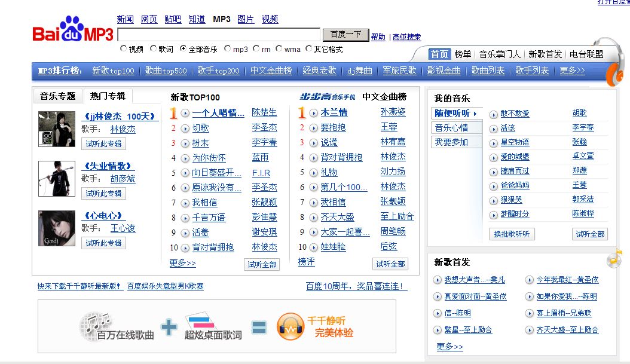
Task: Choose 全部音乐 radio button
Action: point(184,48)
